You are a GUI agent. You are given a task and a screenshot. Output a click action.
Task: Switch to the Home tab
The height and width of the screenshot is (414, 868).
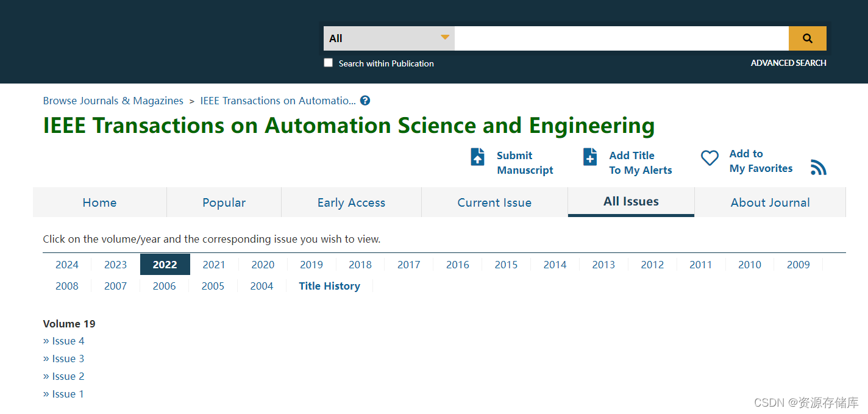pyautogui.click(x=99, y=202)
